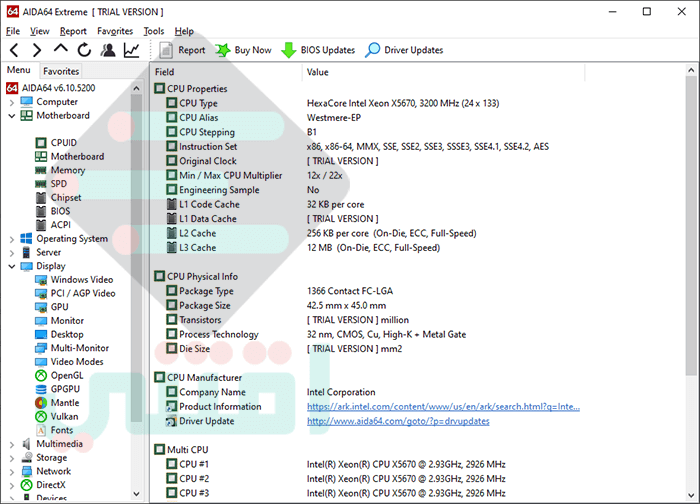This screenshot has width=700, height=504.
Task: Open Driver Updates
Action: coord(404,50)
